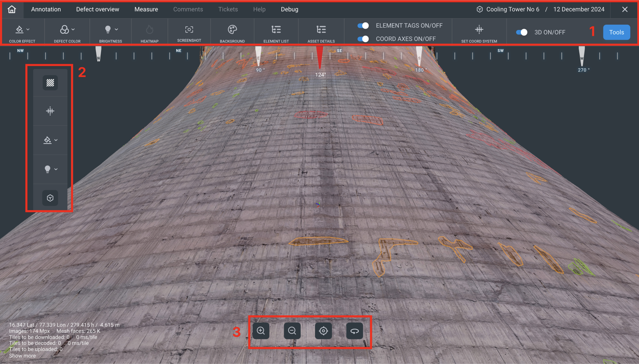639x364 pixels.
Task: Toggle Element Tags on/off switch
Action: [x=363, y=26]
